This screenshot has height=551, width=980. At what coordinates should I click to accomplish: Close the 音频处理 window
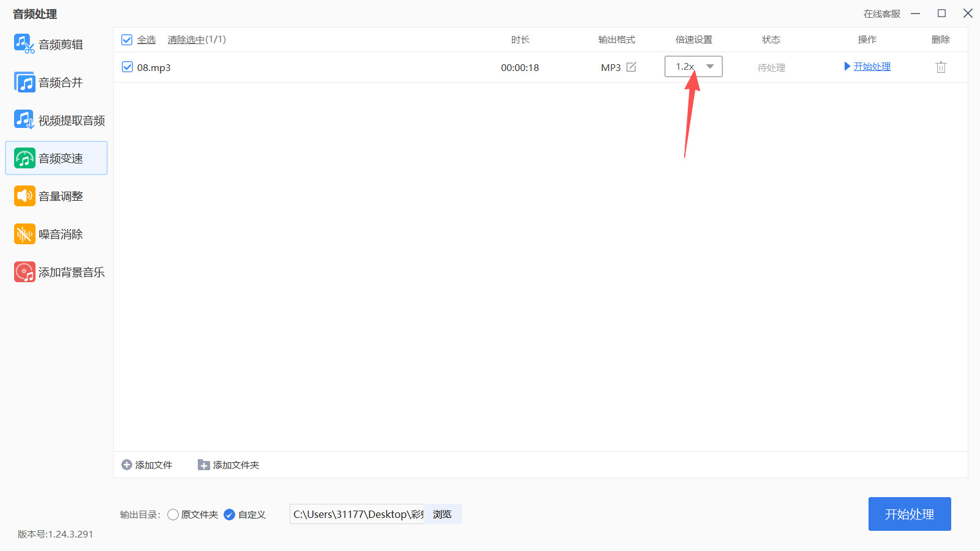(x=968, y=13)
